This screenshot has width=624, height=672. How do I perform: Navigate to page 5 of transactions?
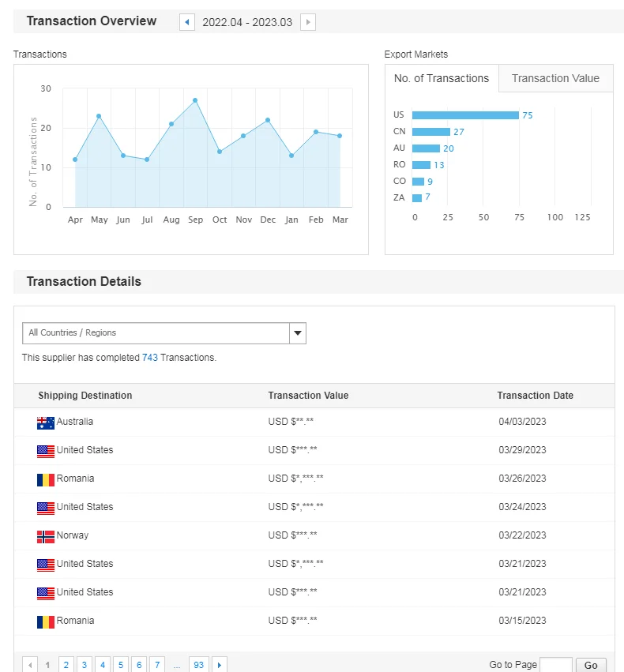[120, 665]
